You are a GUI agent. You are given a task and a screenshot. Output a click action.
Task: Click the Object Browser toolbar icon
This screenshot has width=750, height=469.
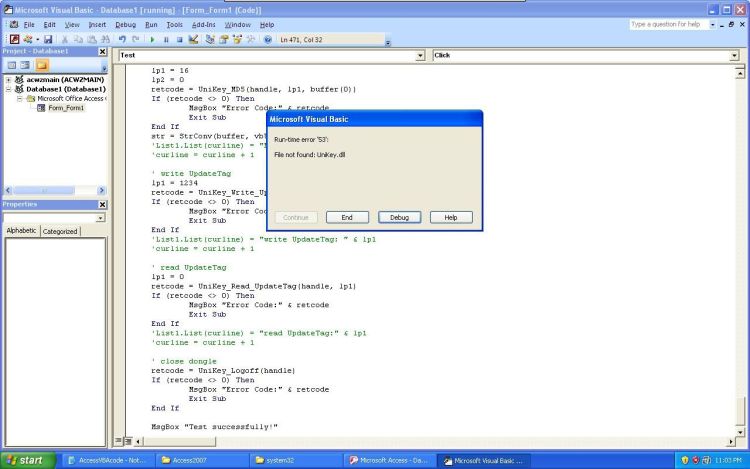coord(237,39)
